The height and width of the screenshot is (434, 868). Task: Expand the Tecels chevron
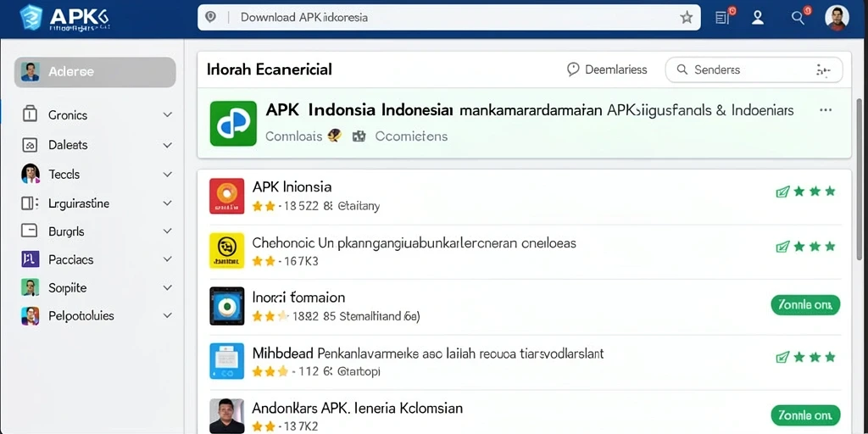pyautogui.click(x=167, y=175)
